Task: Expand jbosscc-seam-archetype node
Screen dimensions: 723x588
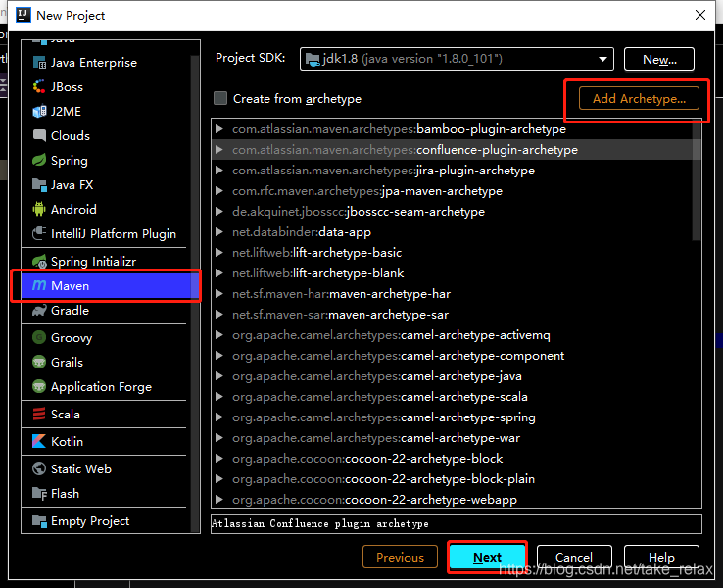Action: coord(219,212)
